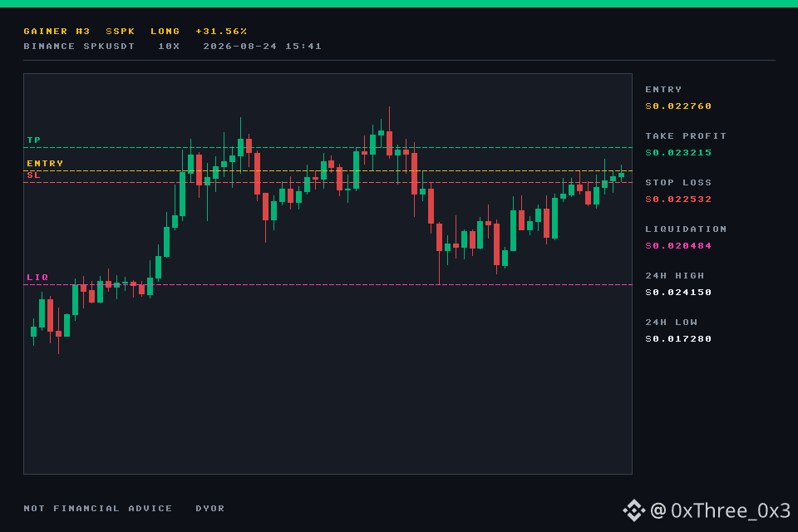The image size is (798, 532).
Task: Click the STOP LOSS heading
Action: pos(678,182)
